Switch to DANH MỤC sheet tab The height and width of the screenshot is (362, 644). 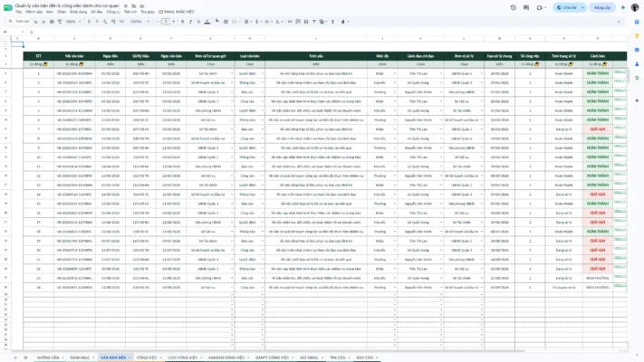(x=80, y=357)
